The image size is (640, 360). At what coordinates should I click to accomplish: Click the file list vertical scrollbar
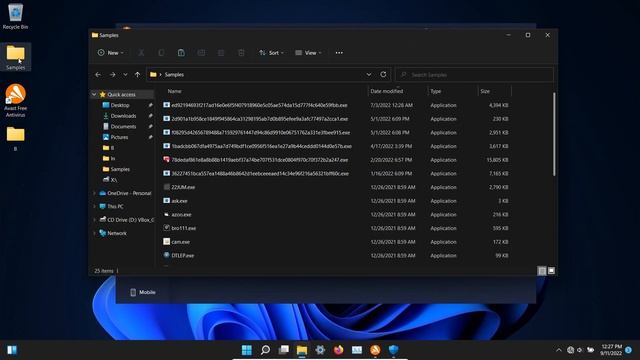click(x=554, y=135)
